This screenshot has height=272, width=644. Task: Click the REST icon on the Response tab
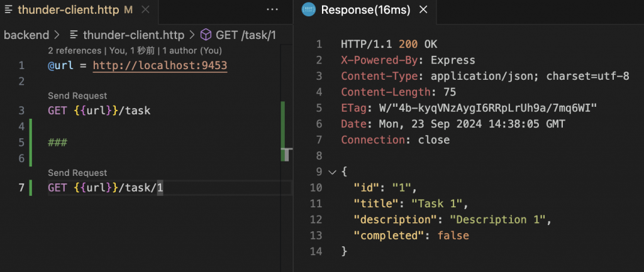(x=308, y=10)
